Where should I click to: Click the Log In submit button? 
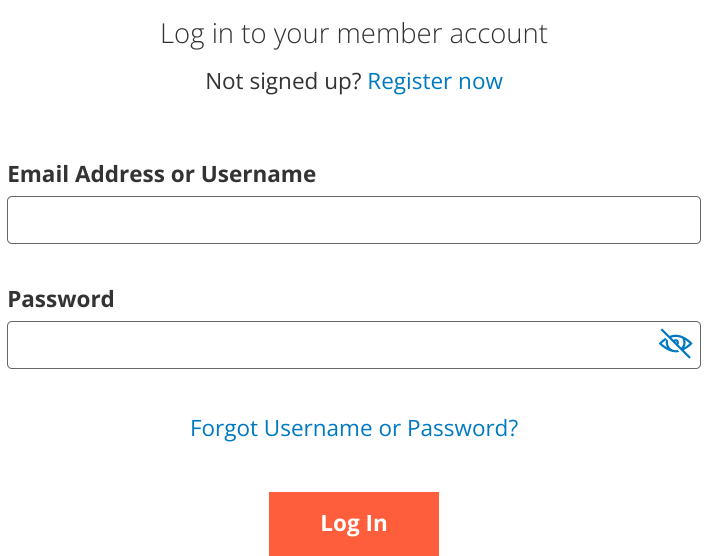(x=354, y=523)
